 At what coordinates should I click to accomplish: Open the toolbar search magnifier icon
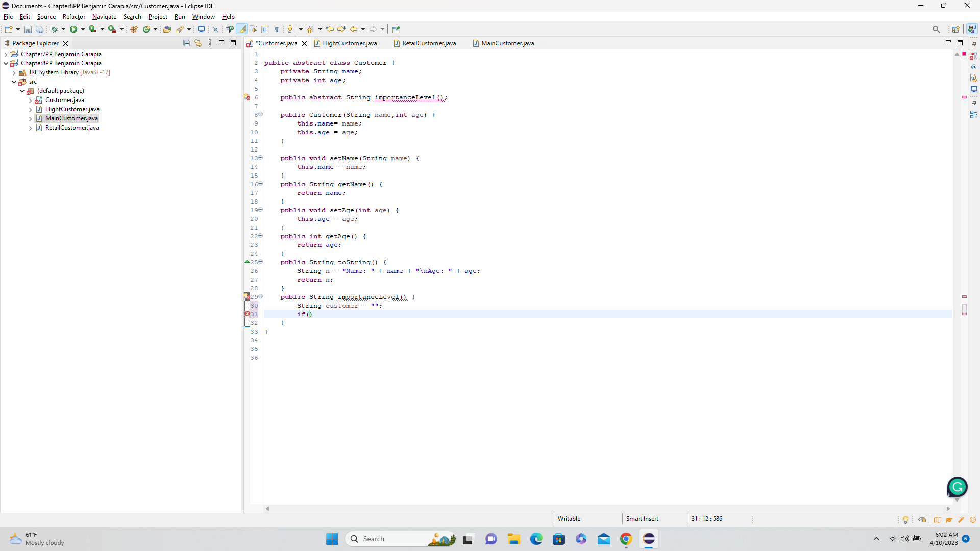[936, 29]
